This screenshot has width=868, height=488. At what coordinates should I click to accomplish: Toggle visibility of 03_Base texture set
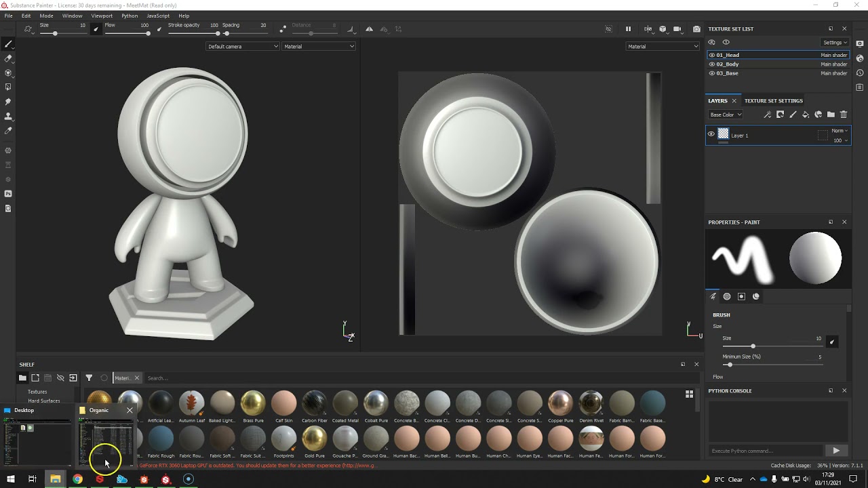pos(712,73)
